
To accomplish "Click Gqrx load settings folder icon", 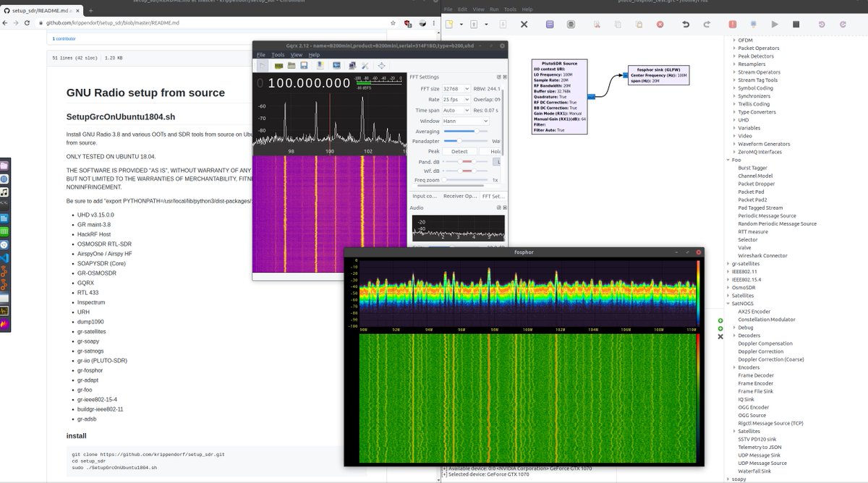I will [x=292, y=65].
